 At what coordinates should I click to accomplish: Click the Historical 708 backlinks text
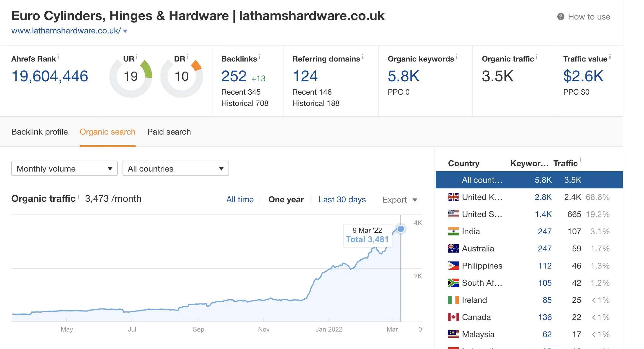[x=245, y=103]
